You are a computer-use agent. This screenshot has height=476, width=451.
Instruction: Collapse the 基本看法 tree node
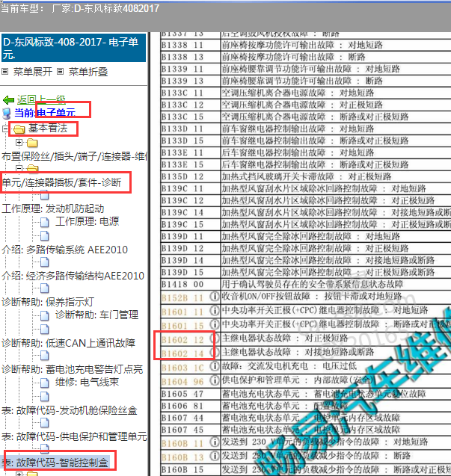pos(5,129)
